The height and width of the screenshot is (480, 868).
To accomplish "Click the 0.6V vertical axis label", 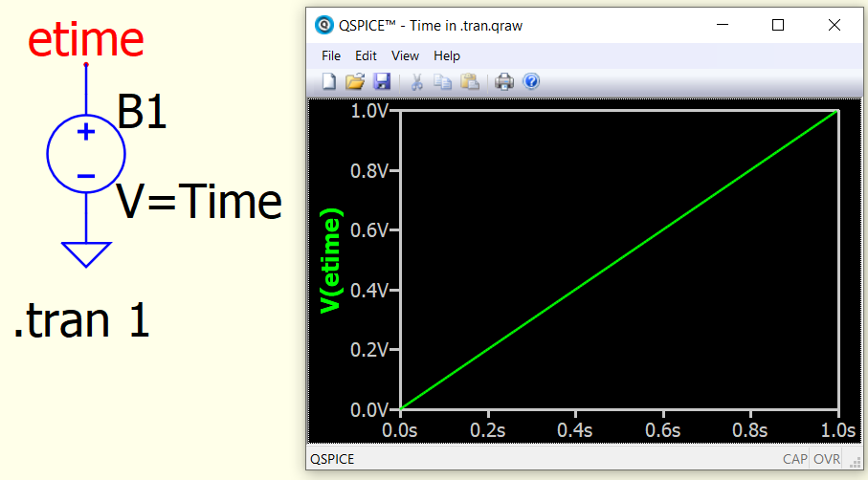I will [369, 230].
